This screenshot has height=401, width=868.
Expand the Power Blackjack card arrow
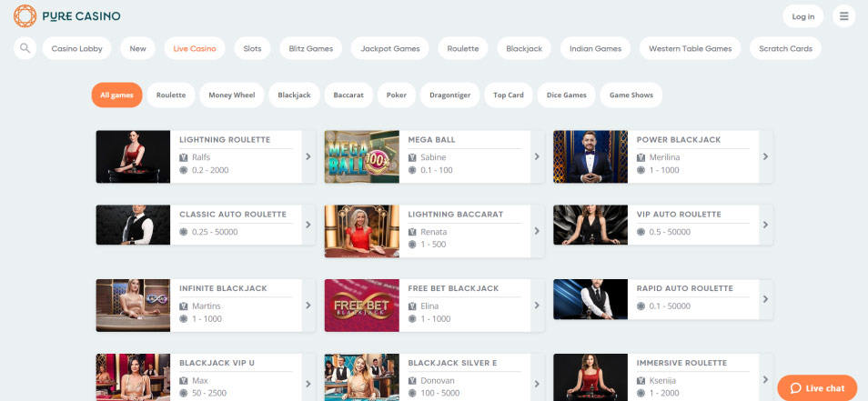765,156
